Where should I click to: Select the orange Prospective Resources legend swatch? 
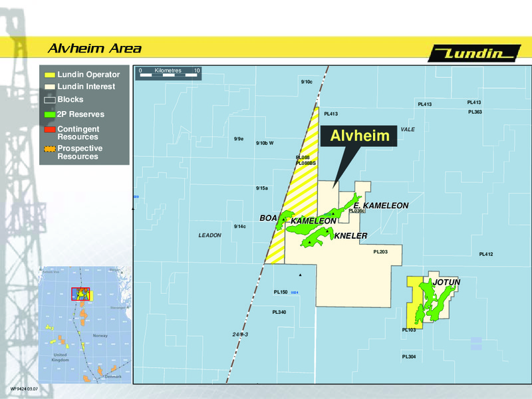tap(49, 148)
